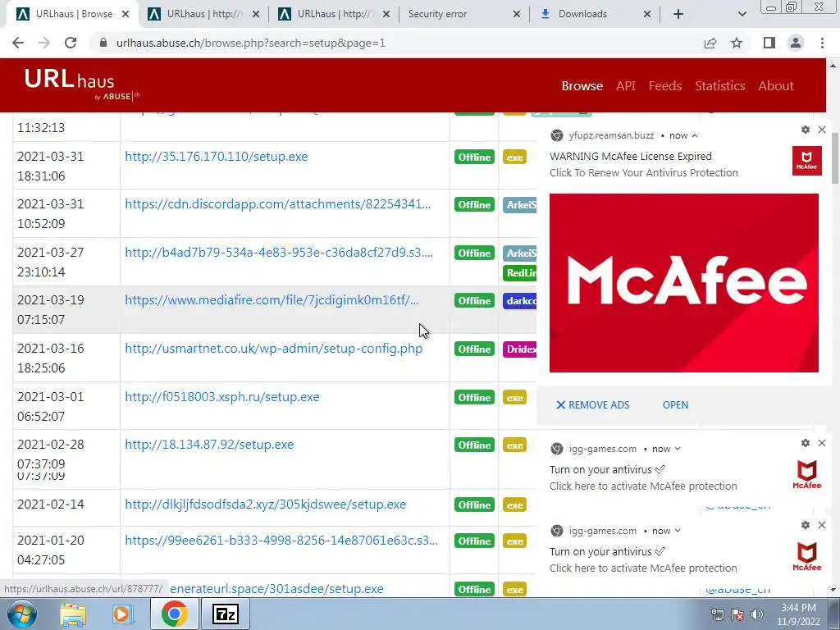
Task: Click OPEN on the McAfee notification
Action: pyautogui.click(x=675, y=405)
